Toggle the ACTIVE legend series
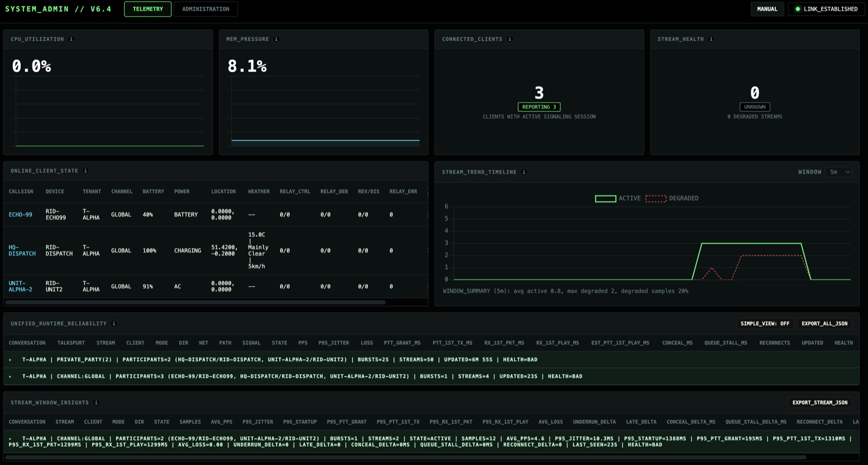 tap(618, 198)
